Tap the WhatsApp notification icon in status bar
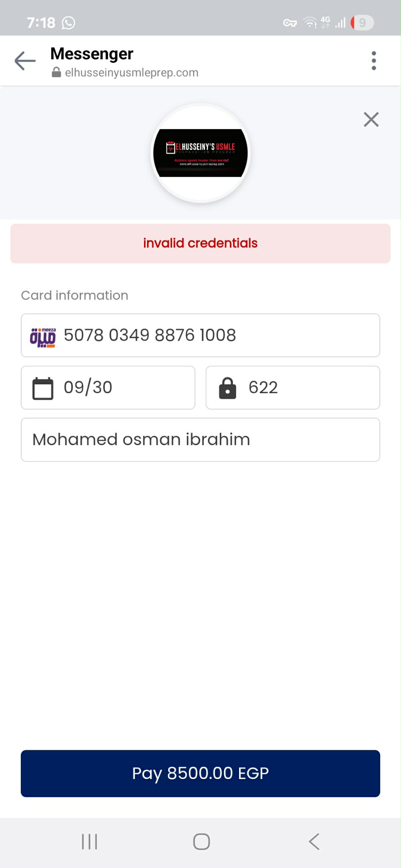This screenshot has height=868, width=401. (68, 23)
